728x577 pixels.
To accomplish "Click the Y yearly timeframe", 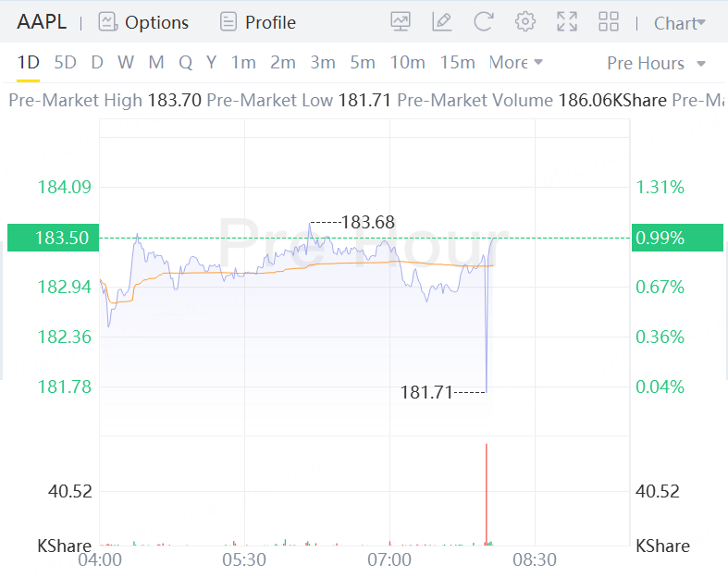I will click(212, 63).
